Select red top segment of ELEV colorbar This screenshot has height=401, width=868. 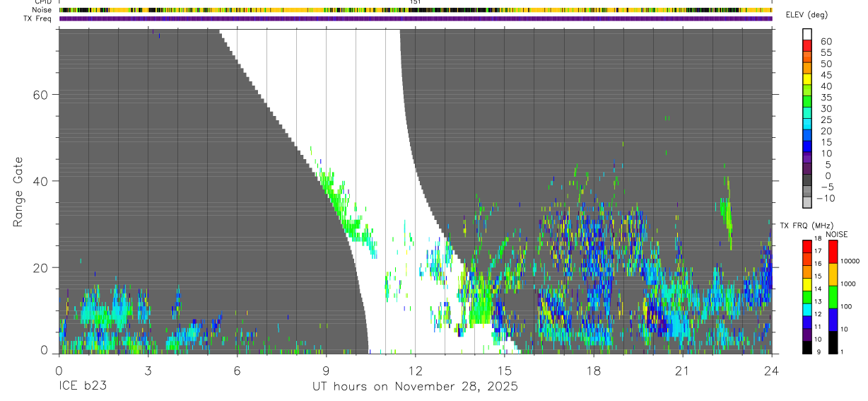[x=807, y=45]
